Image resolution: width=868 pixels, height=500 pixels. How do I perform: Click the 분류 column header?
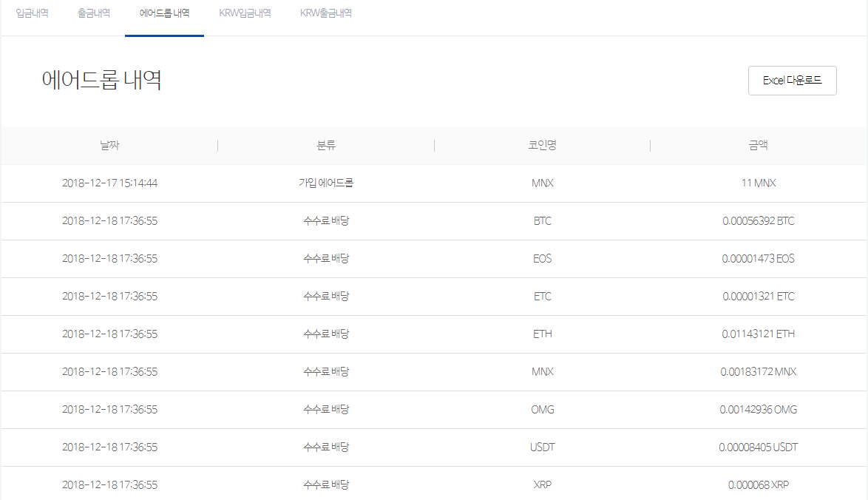pos(325,145)
